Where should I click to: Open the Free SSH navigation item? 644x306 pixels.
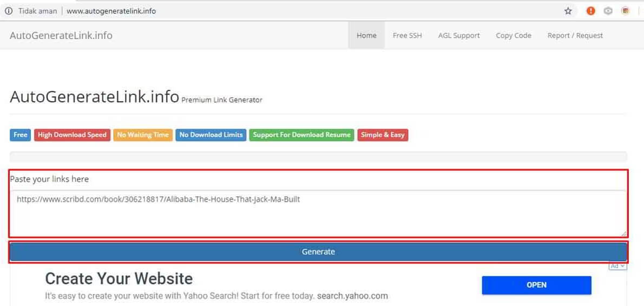coord(407,35)
